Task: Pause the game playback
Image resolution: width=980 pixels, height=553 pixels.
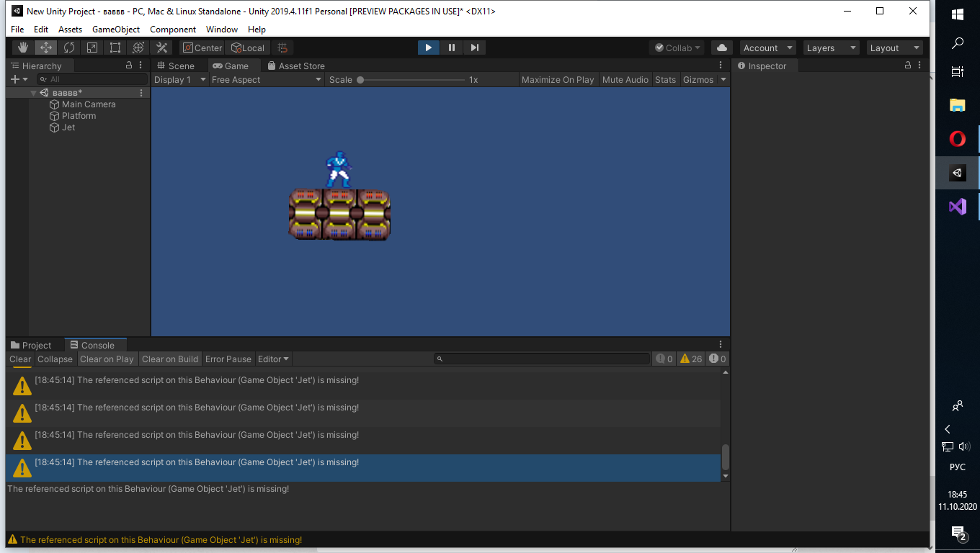Action: point(451,48)
